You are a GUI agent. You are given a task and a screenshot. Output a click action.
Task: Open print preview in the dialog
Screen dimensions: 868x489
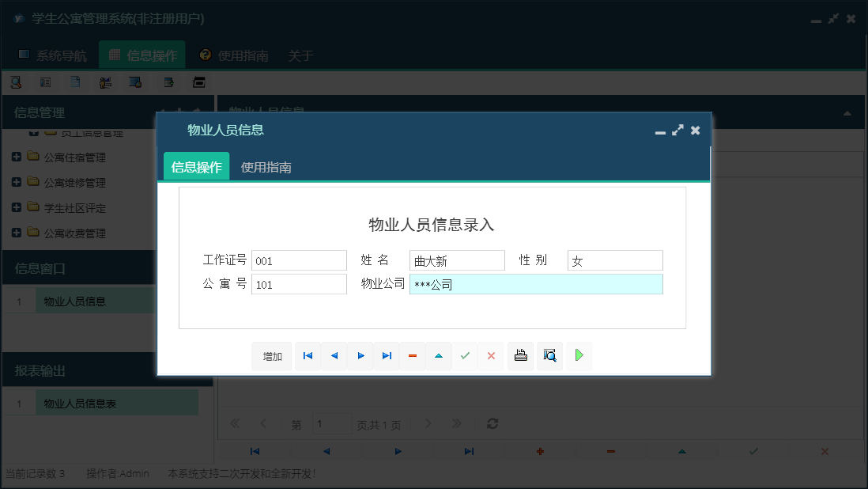pyautogui.click(x=549, y=355)
